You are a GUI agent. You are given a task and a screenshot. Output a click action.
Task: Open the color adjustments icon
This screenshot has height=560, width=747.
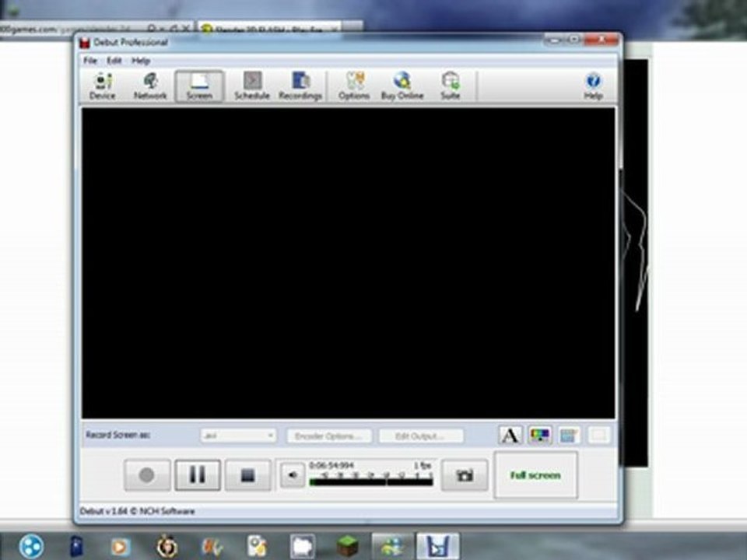point(540,436)
